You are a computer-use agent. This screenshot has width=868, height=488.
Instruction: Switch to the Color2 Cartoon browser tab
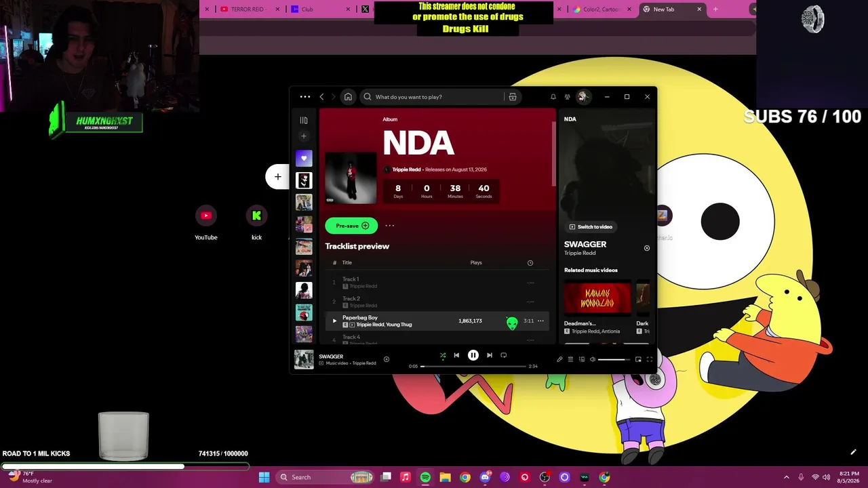pos(599,9)
